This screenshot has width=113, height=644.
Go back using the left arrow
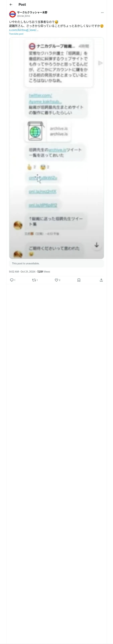11,5
